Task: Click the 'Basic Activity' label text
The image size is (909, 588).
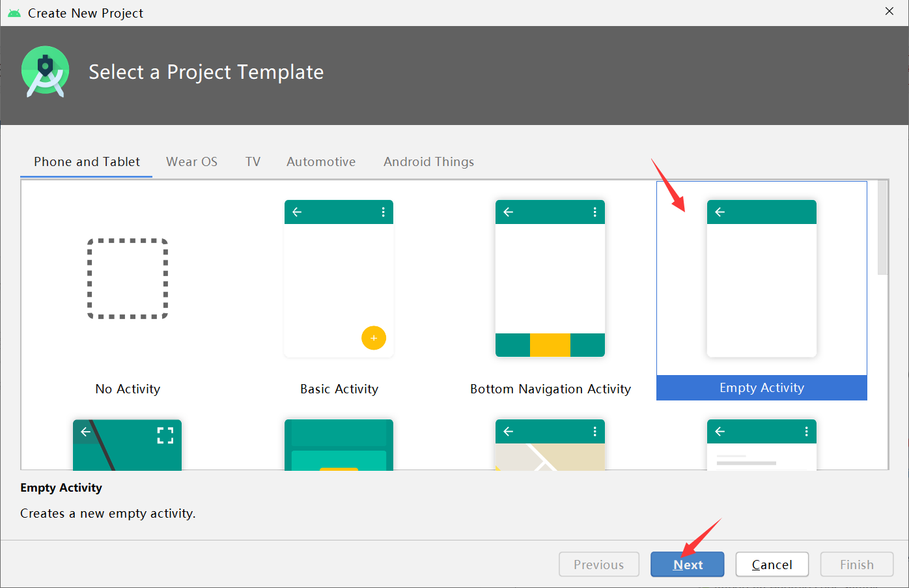Action: [x=339, y=389]
